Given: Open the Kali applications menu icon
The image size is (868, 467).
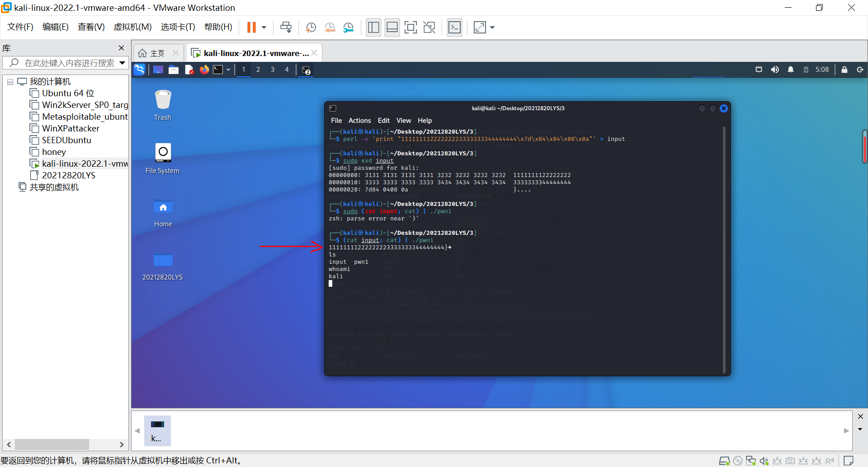Looking at the screenshot, I should [139, 70].
